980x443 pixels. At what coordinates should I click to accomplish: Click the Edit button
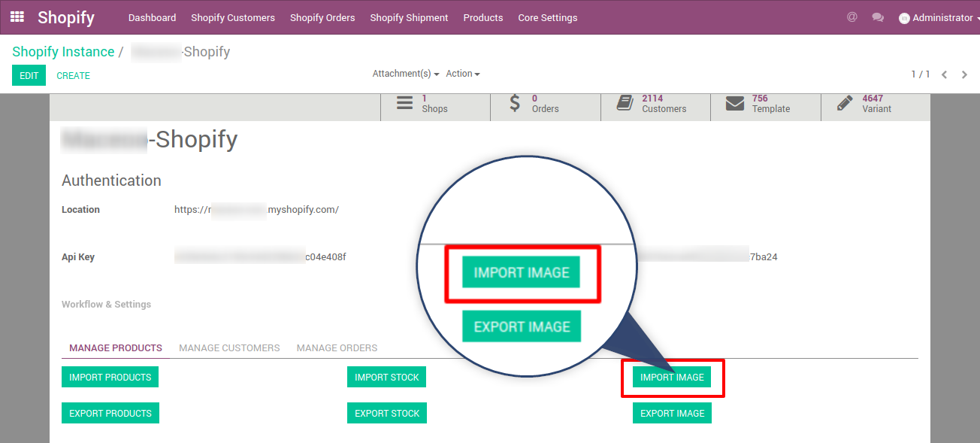coord(29,75)
